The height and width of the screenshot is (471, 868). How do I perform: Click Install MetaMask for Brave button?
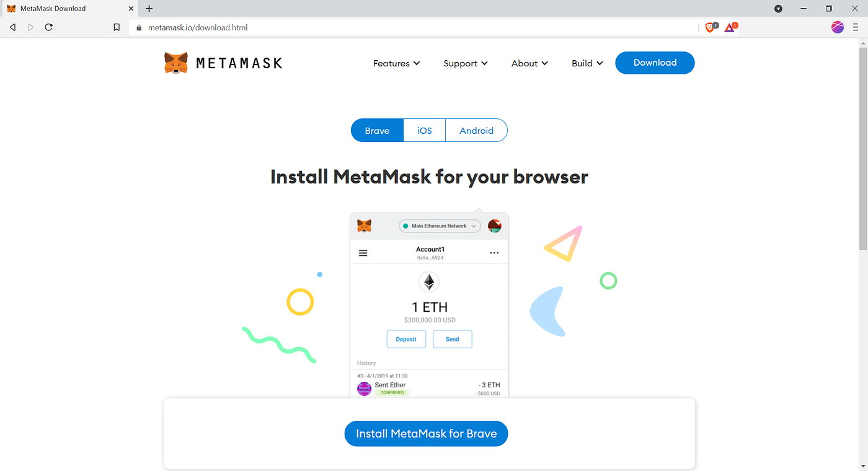pyautogui.click(x=426, y=434)
